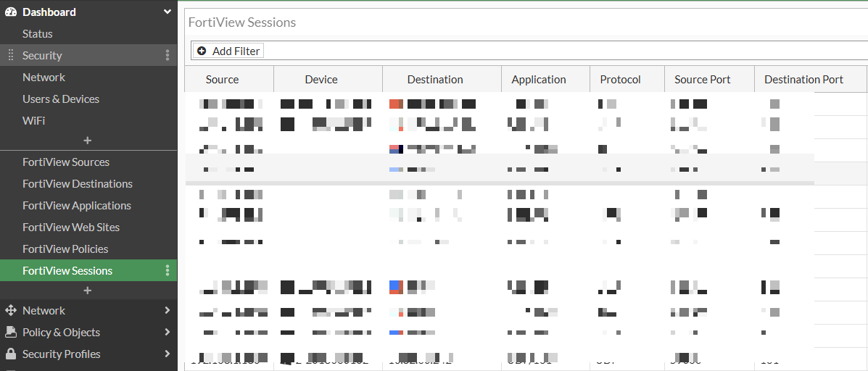Go to Users & Devices

[61, 99]
